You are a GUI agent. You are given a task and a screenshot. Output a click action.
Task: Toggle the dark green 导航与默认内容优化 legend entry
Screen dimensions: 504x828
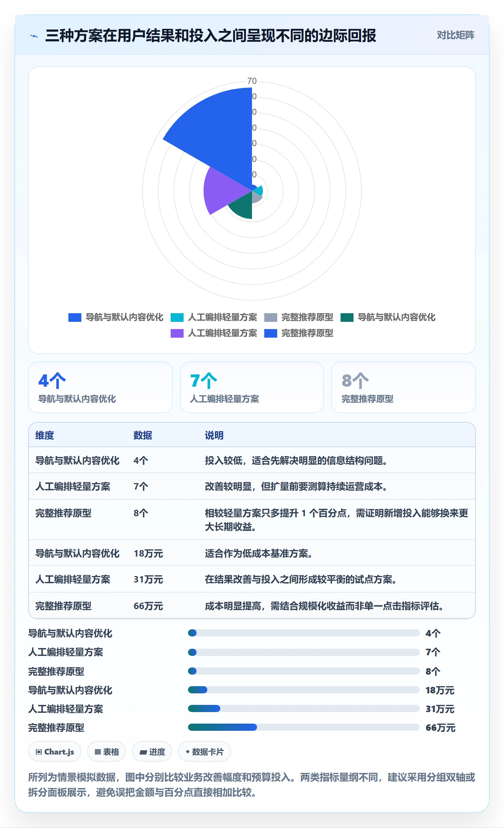tap(388, 317)
